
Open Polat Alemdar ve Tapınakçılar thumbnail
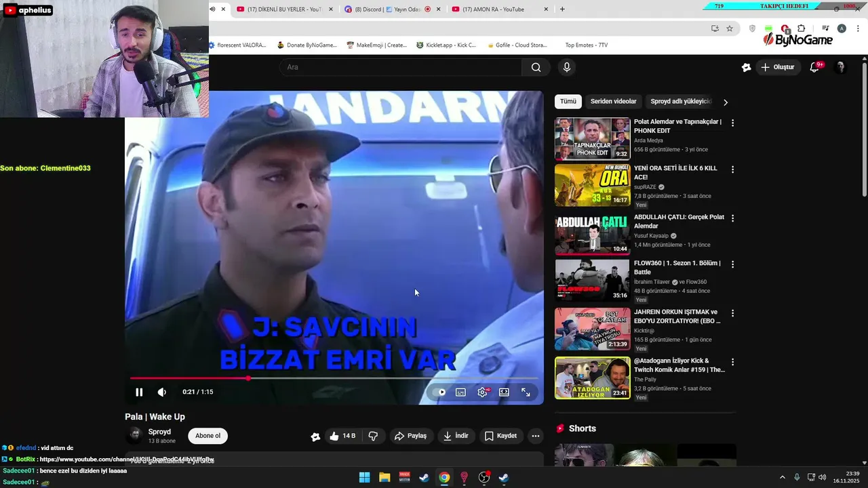pos(593,139)
